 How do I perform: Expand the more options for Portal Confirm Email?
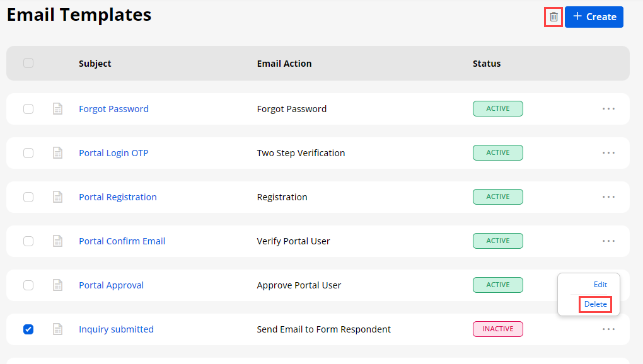coord(608,241)
